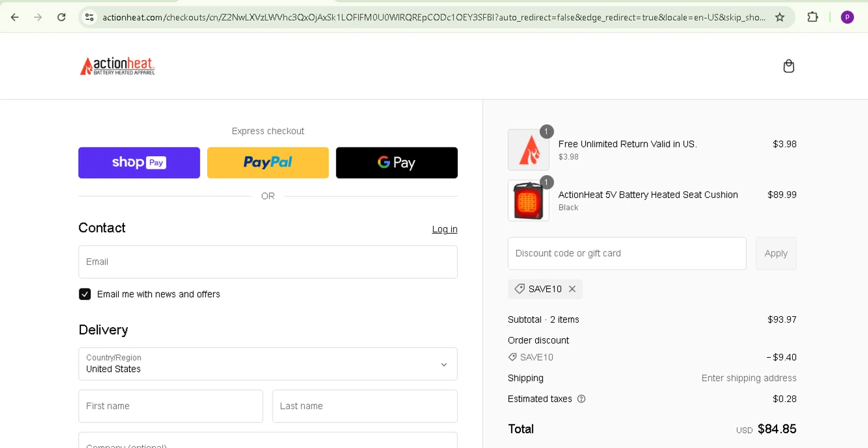Focus the Email input field

pyautogui.click(x=268, y=262)
